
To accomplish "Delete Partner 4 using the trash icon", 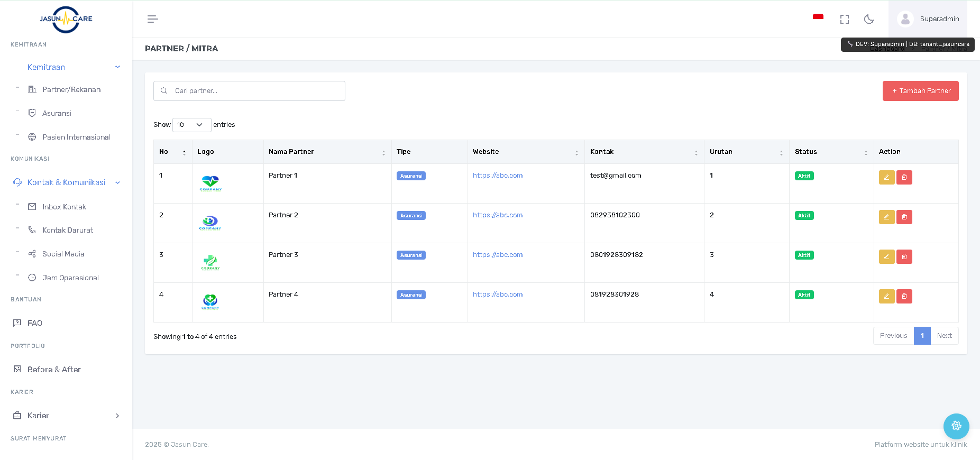I will click(x=904, y=296).
